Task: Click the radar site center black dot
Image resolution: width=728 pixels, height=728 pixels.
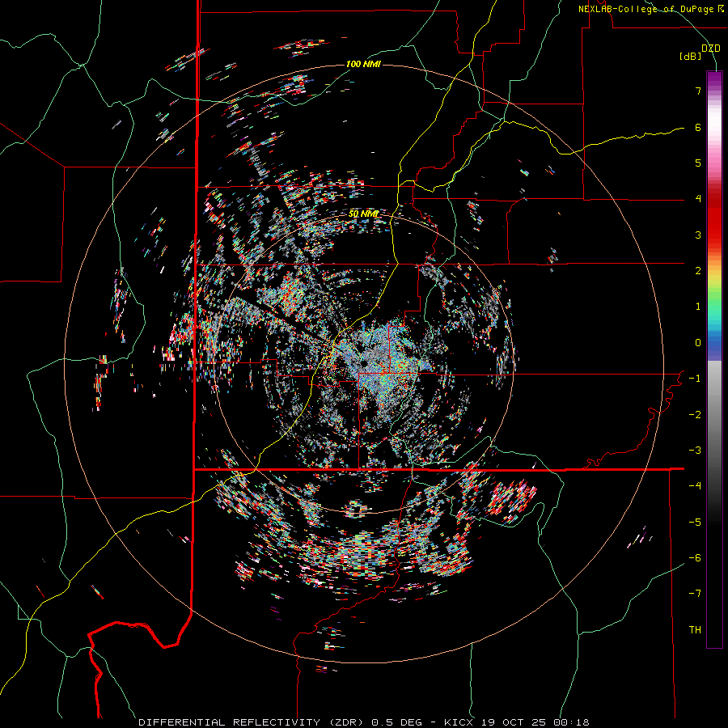Action: pos(364,362)
